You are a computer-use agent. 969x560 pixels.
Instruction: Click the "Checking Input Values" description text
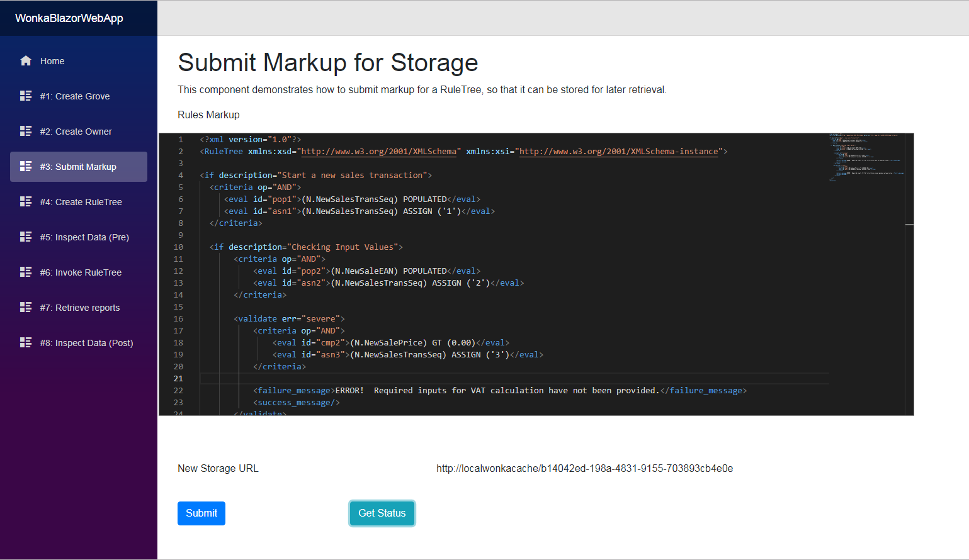(342, 247)
